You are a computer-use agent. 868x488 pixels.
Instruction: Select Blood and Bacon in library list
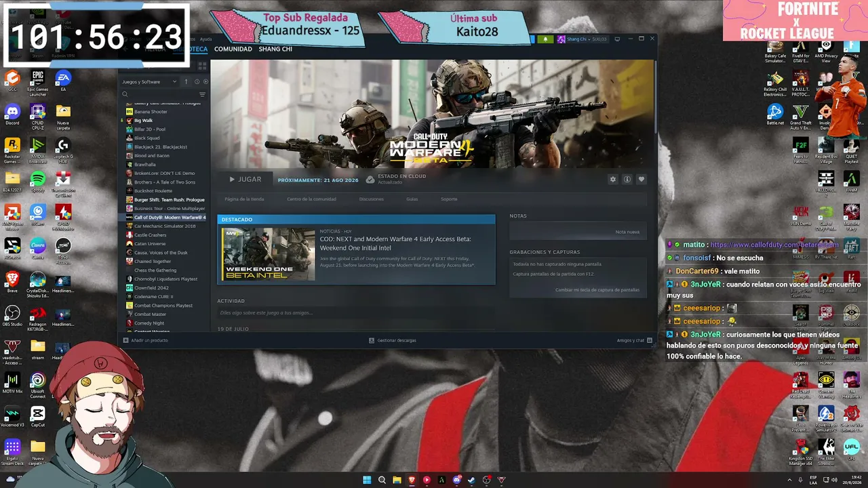point(152,156)
